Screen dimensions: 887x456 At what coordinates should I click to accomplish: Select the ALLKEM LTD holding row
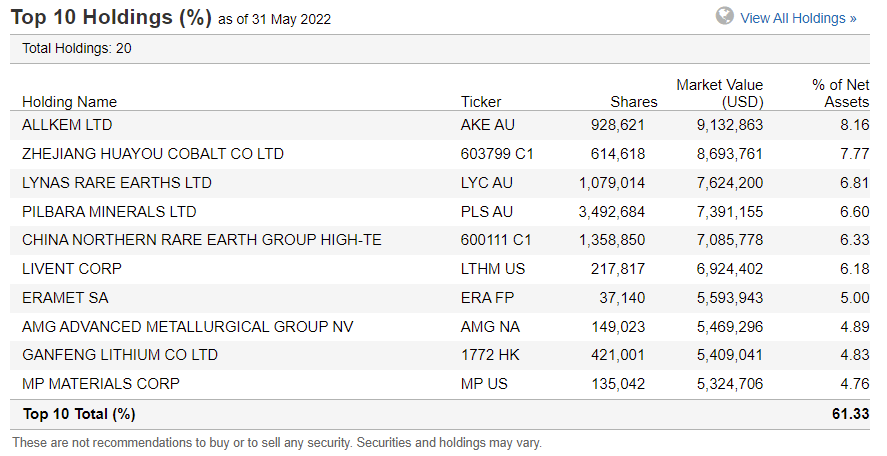pos(67,125)
